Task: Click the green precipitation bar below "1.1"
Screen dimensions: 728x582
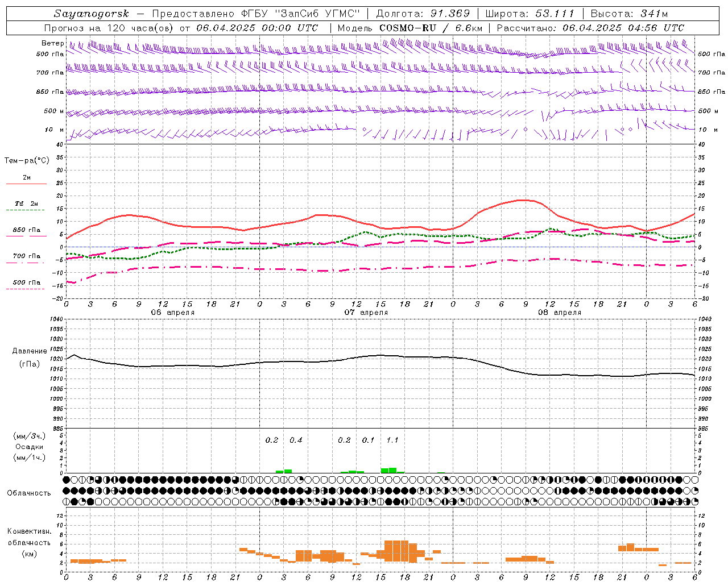Action: [x=392, y=471]
